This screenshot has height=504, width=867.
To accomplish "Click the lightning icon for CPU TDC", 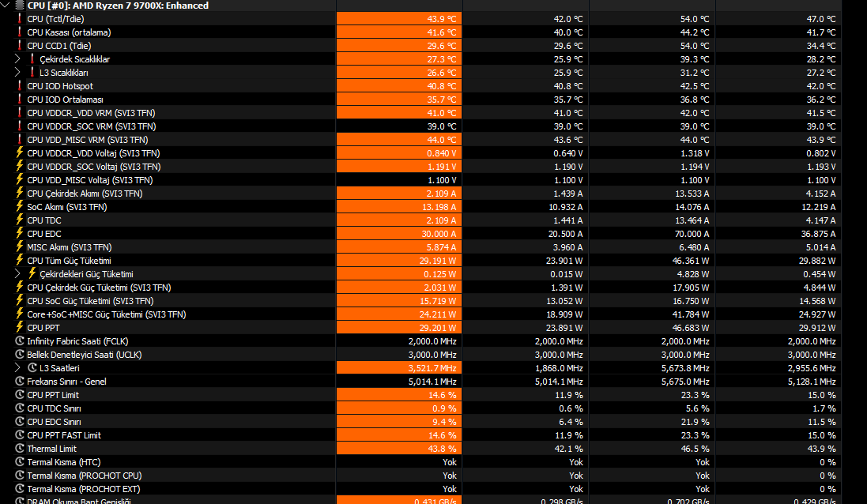I will pyautogui.click(x=20, y=220).
